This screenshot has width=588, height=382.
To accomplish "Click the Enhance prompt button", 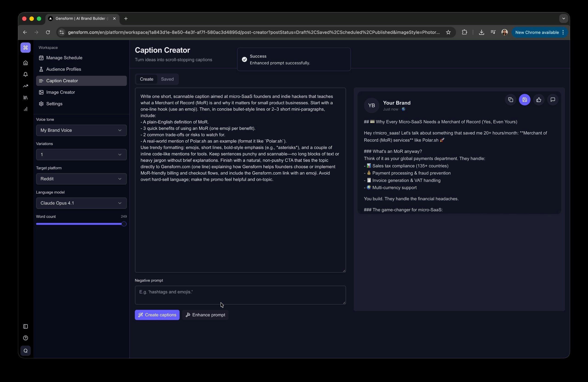I will [x=205, y=315].
